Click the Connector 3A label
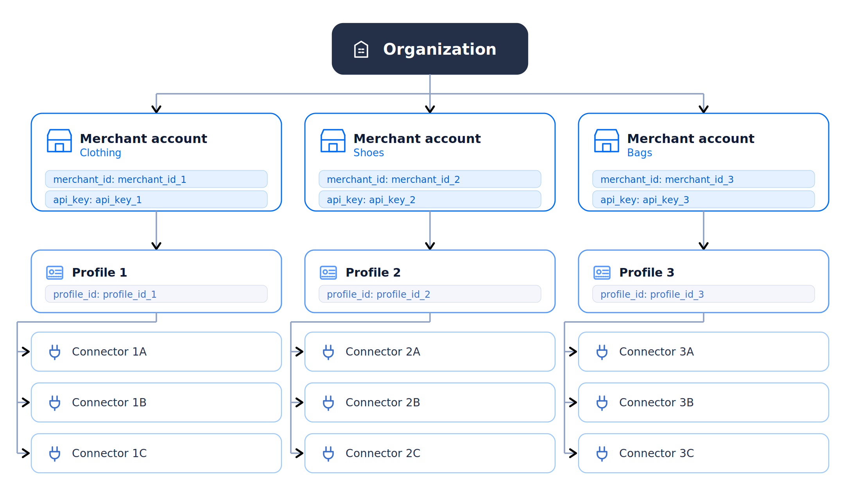The image size is (860, 504). click(657, 352)
